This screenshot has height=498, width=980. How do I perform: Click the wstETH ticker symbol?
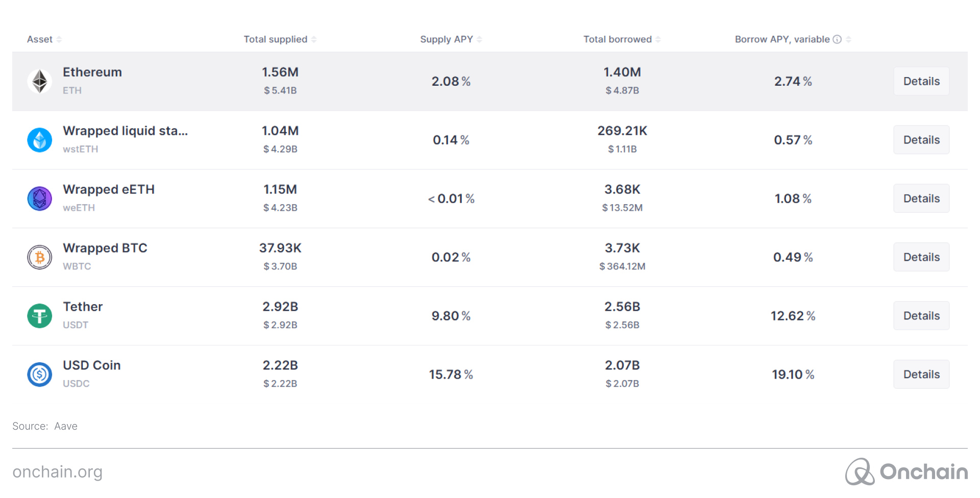[81, 149]
